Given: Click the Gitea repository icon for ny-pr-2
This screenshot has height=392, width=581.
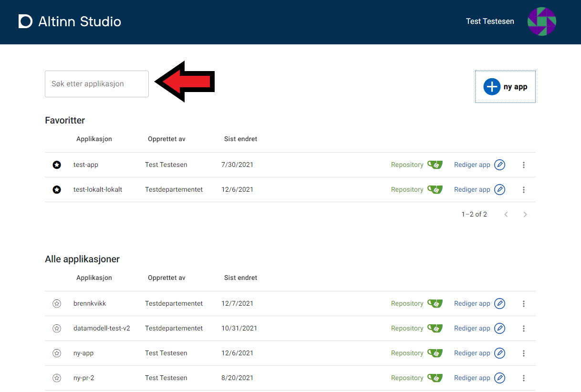Looking at the screenshot, I should pyautogui.click(x=435, y=378).
